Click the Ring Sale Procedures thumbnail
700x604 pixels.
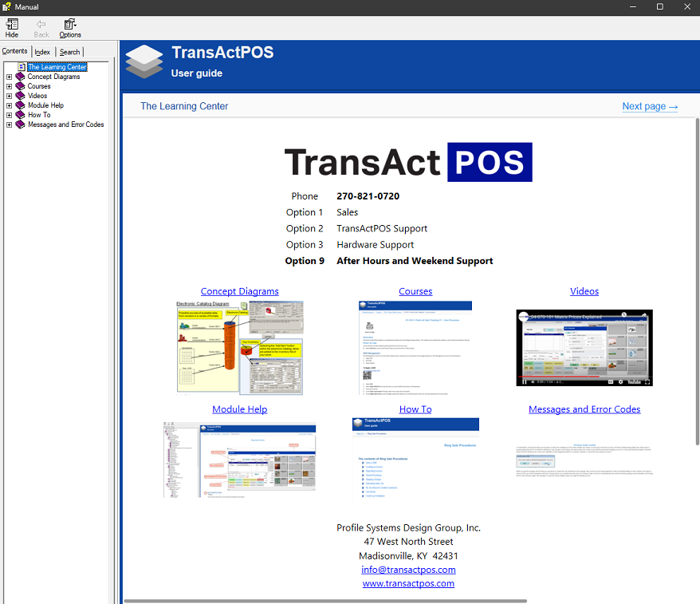[x=415, y=460]
